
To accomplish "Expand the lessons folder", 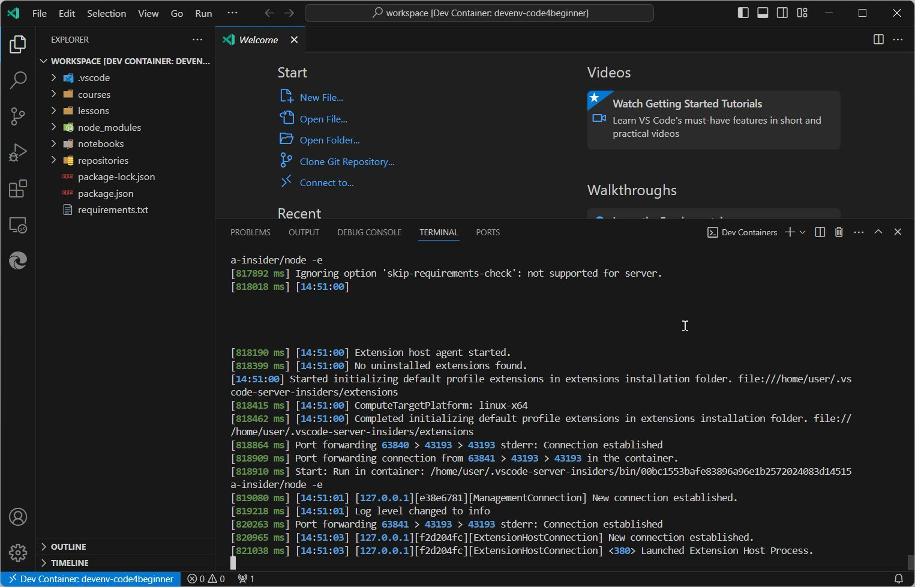I will point(125,110).
